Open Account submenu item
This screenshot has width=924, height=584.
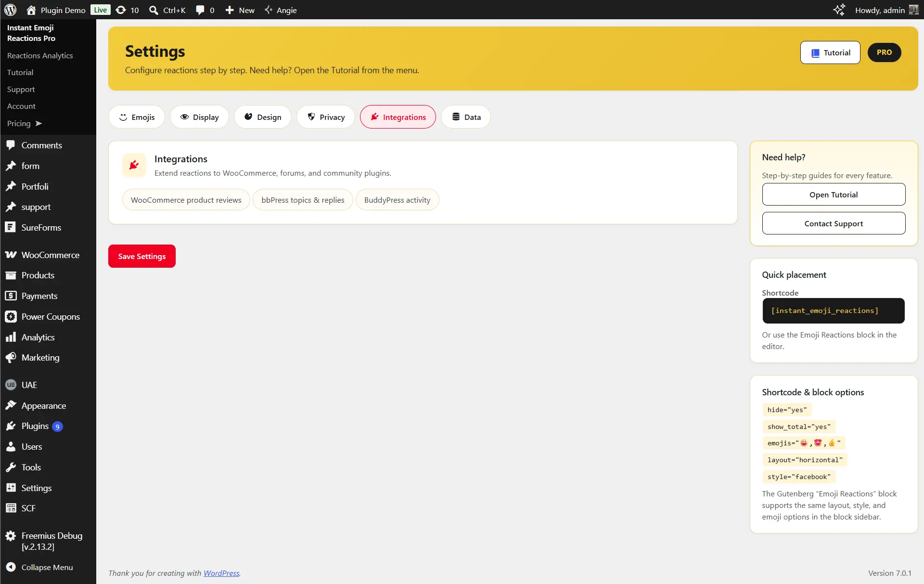[21, 106]
